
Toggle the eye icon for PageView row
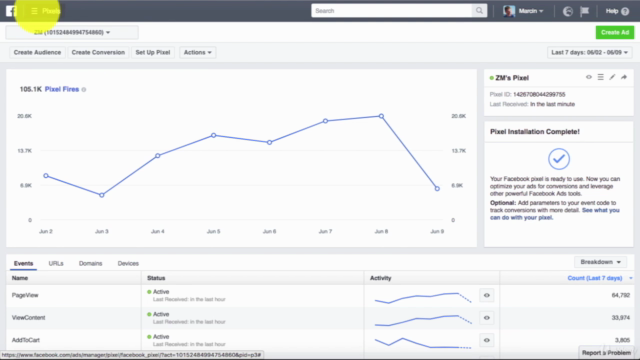pyautogui.click(x=487, y=295)
